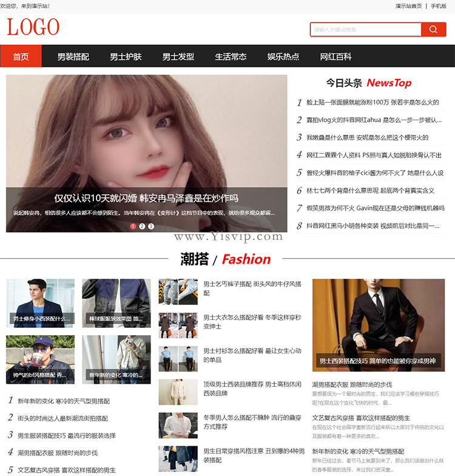Screen dimensions: 455x476
Task: Open the 网红百科 menu item
Action: pyautogui.click(x=335, y=56)
